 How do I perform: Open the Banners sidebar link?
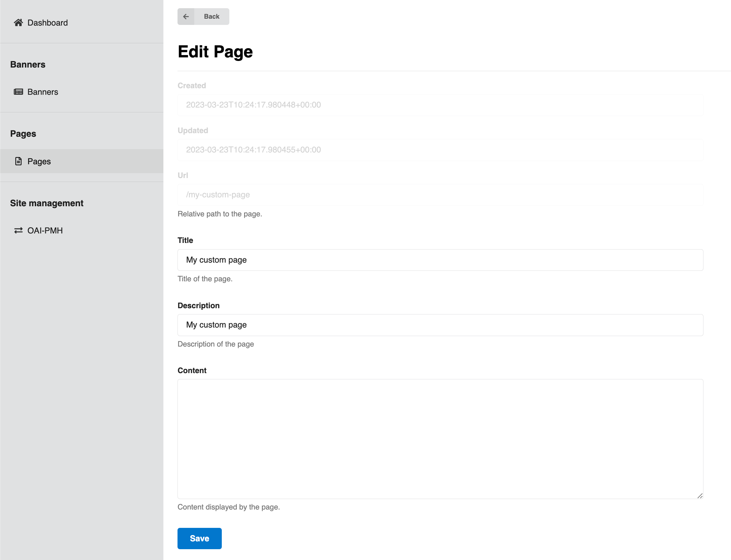[43, 92]
